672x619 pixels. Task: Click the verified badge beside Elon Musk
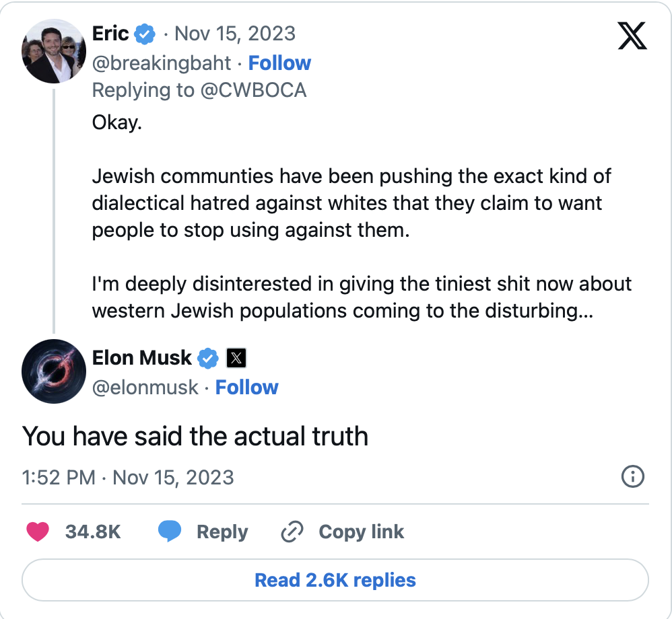point(208,358)
